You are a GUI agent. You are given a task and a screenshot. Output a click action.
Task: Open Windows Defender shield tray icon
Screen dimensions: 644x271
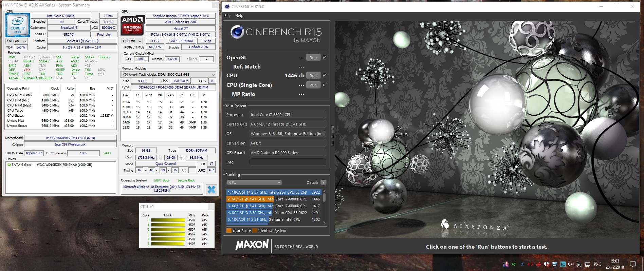[x=547, y=264]
